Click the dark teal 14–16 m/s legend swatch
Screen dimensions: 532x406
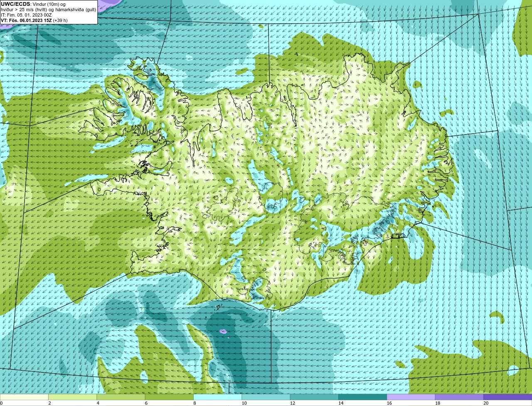coord(363,397)
